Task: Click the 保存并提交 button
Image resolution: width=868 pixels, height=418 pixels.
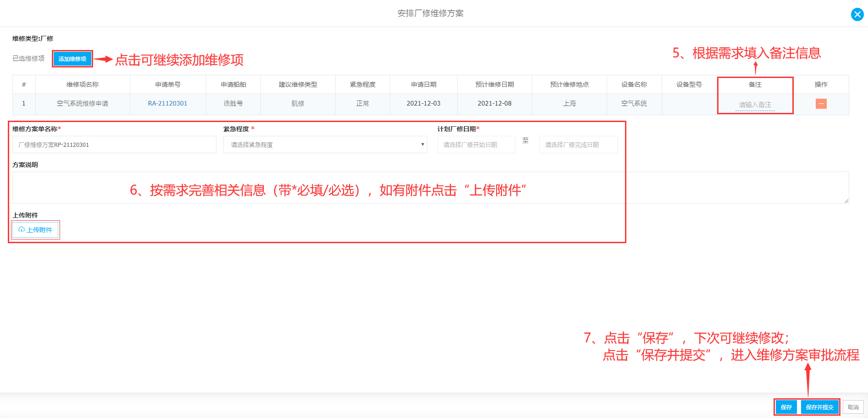Action: tap(819, 407)
